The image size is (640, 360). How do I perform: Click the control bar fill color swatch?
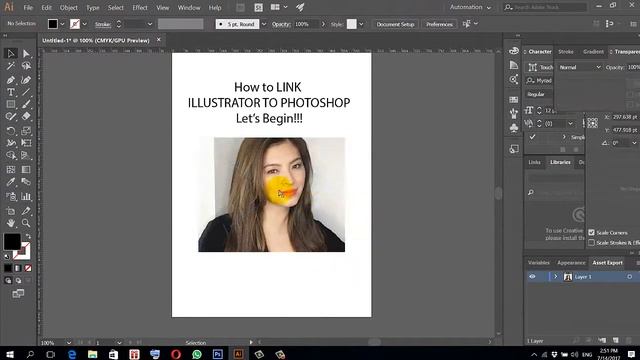pos(53,24)
